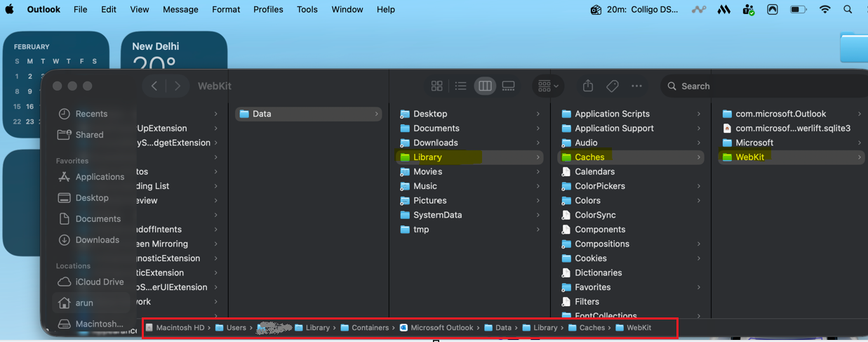Select the SystemData folder
Viewport: 868px width, 342px height.
[469, 215]
